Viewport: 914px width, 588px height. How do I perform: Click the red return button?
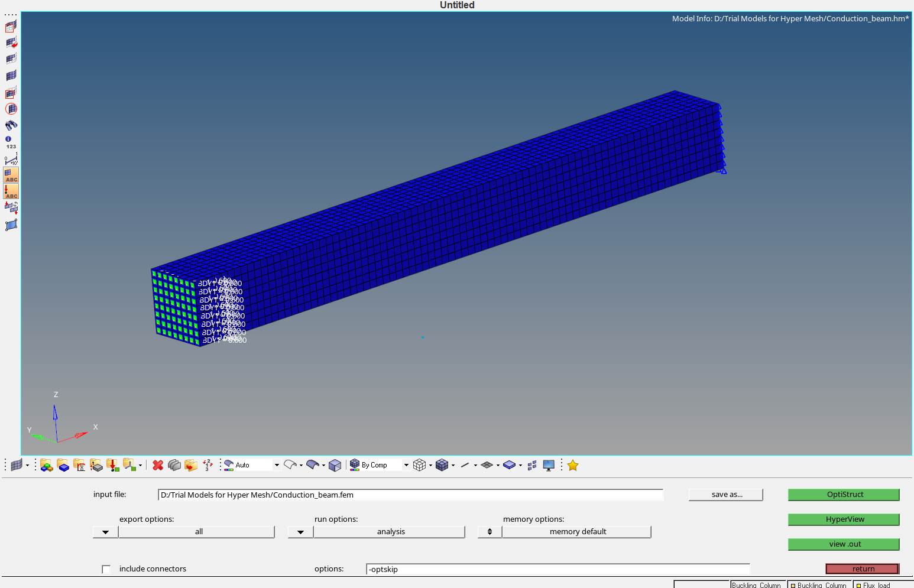pos(863,569)
